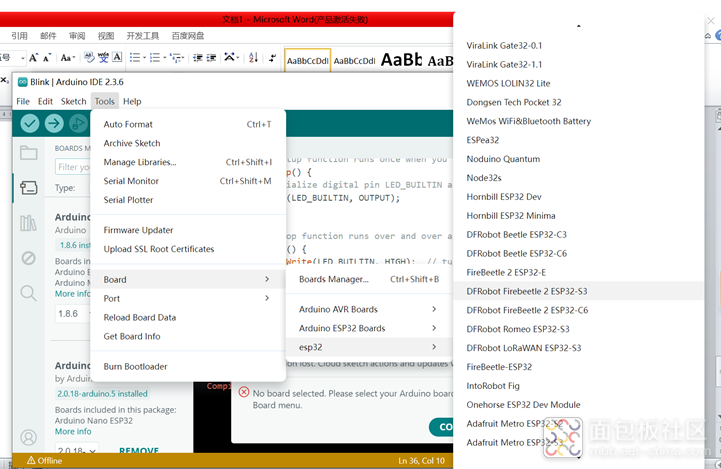The height and width of the screenshot is (469, 721).
Task: Open the Sketchbook folder sidebar icon
Action: (28, 153)
